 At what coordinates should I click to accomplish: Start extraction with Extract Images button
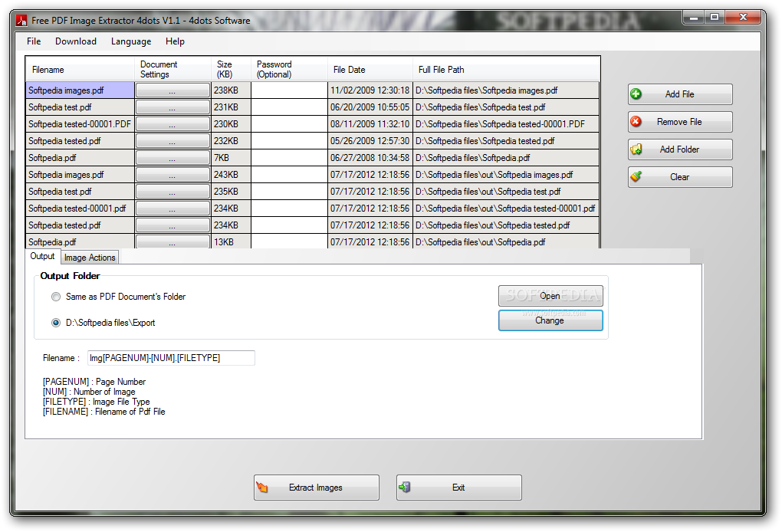317,487
